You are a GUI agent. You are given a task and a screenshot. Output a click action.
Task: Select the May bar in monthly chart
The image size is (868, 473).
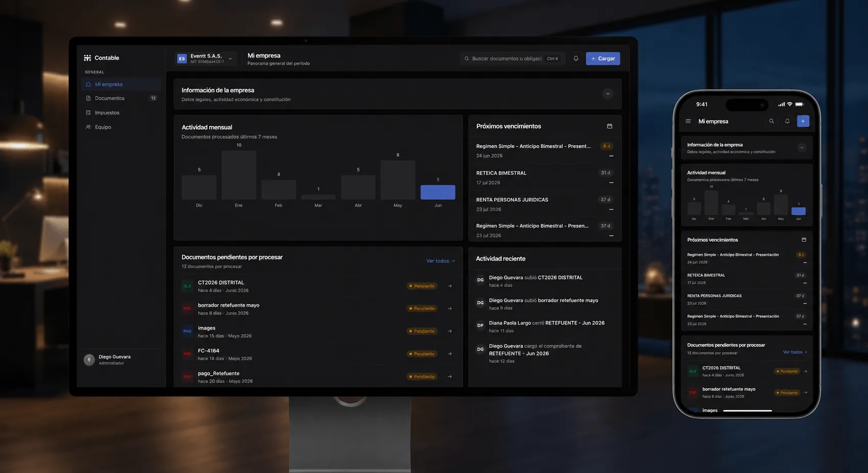[x=398, y=180]
